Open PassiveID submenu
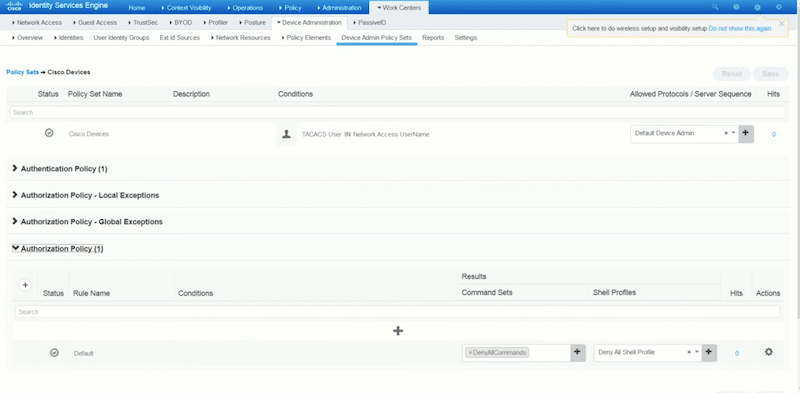Image resolution: width=800 pixels, height=393 pixels. click(369, 22)
